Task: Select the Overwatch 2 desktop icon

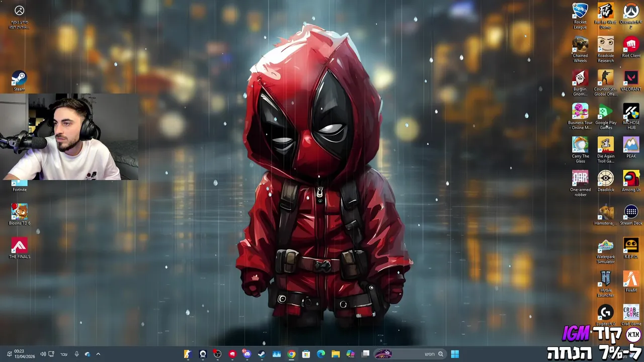Action: point(631,16)
